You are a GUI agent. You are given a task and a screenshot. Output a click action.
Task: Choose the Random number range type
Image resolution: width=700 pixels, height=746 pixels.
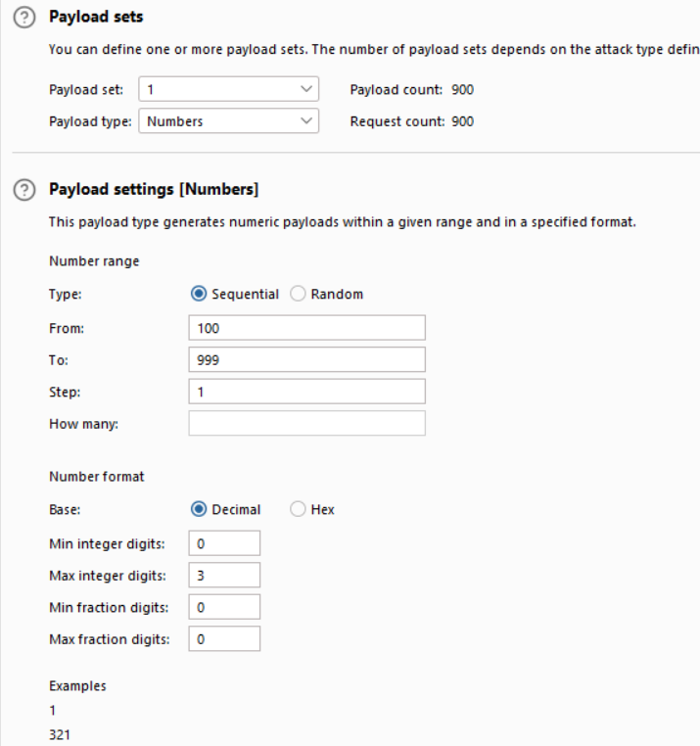tap(299, 295)
